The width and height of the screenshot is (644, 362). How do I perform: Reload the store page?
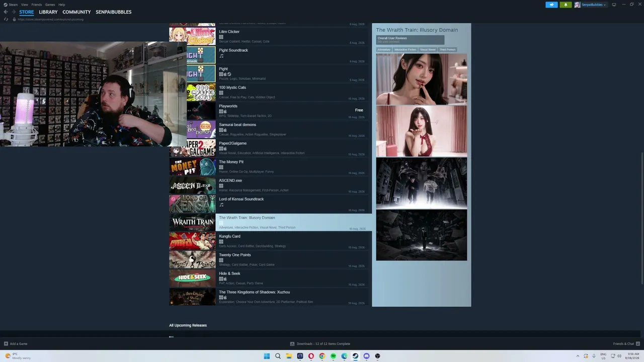pyautogui.click(x=6, y=19)
